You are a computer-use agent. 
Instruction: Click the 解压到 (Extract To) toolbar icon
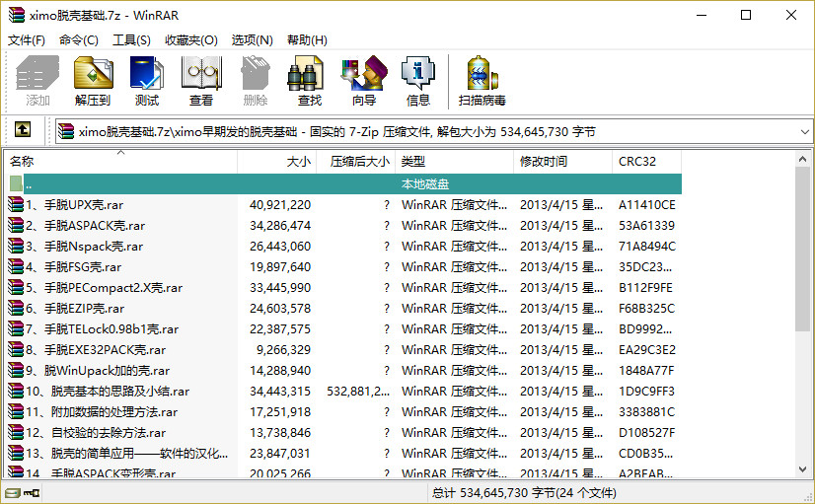click(93, 80)
